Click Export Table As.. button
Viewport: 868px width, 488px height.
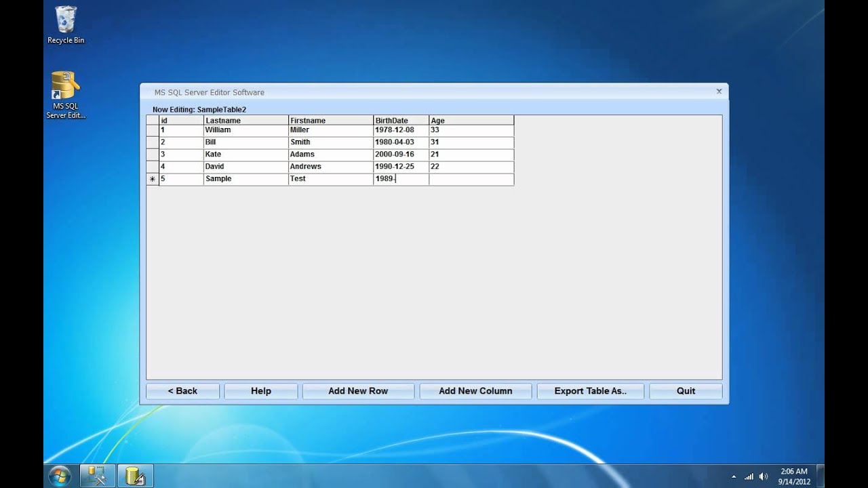coord(590,391)
